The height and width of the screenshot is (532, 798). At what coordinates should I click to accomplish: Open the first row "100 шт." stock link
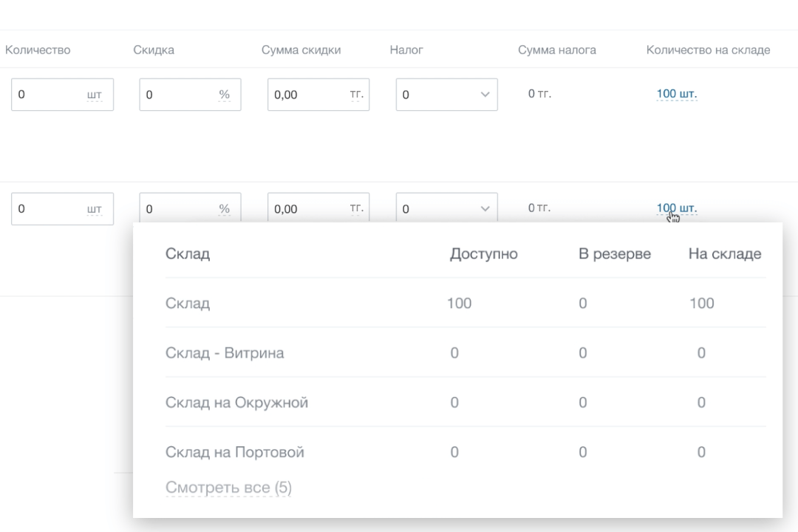(676, 94)
